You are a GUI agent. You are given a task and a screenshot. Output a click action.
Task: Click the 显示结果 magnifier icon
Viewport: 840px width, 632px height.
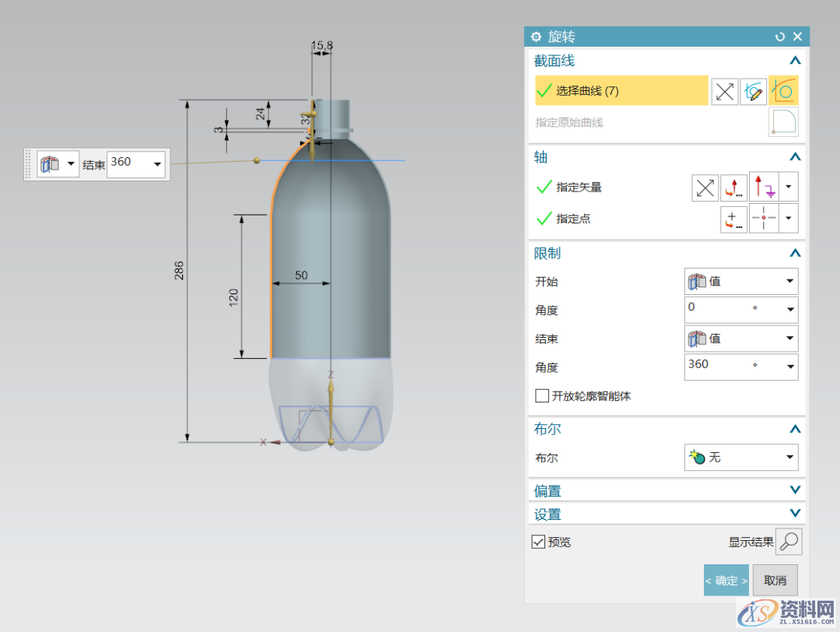(x=789, y=542)
